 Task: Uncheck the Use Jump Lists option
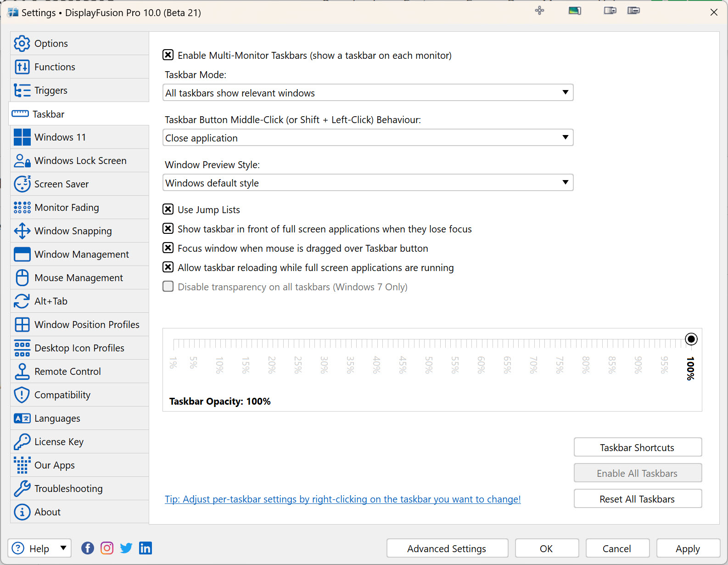(x=168, y=209)
